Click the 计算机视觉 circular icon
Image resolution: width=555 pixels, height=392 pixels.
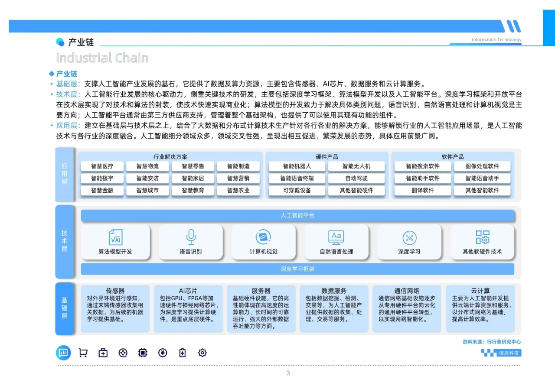(263, 237)
